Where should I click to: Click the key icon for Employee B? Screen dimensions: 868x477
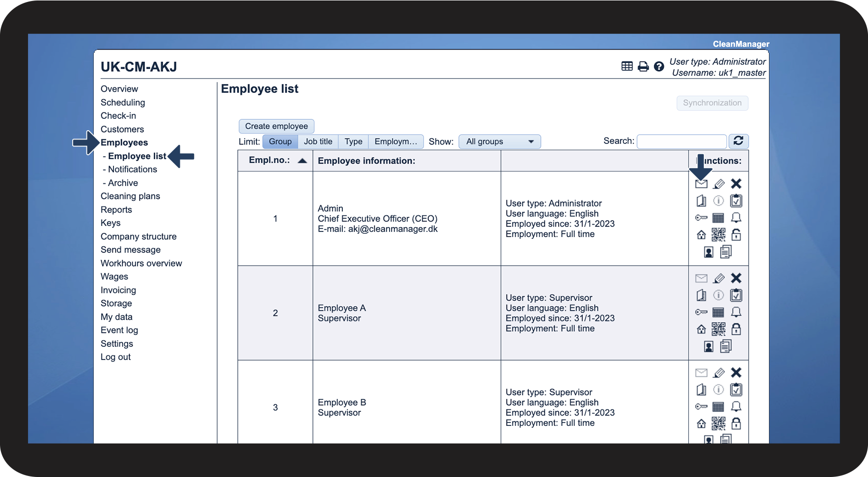pyautogui.click(x=701, y=406)
